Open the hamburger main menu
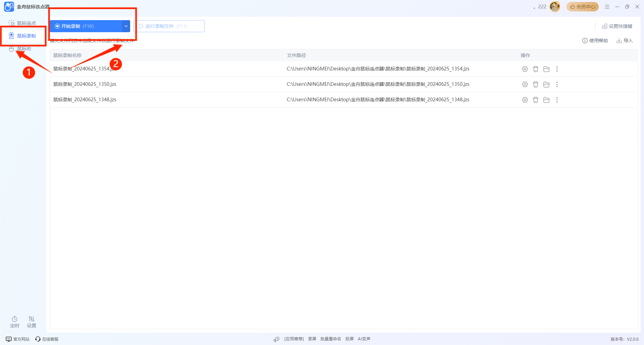Screen dimensions: 644x345 607,7
